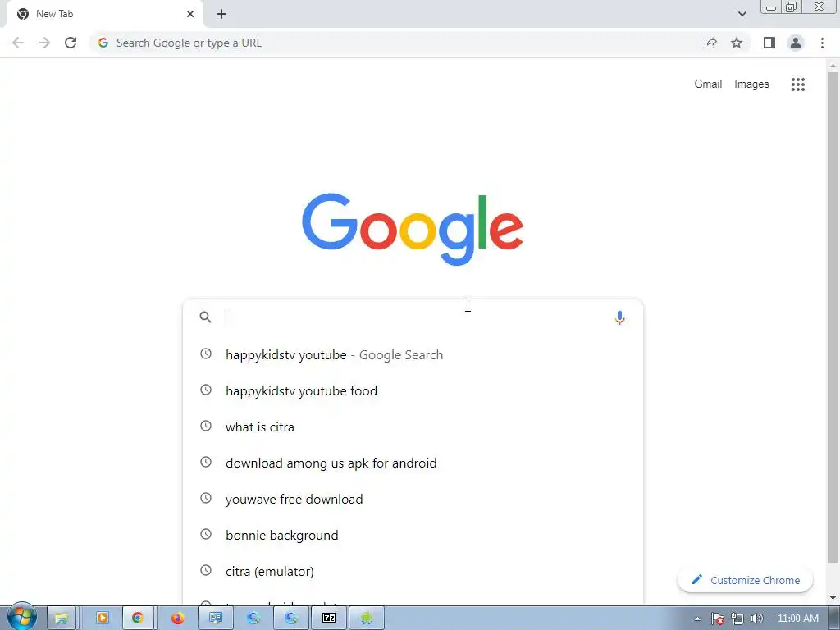840x630 pixels.
Task: Reload the current page
Action: pyautogui.click(x=71, y=43)
